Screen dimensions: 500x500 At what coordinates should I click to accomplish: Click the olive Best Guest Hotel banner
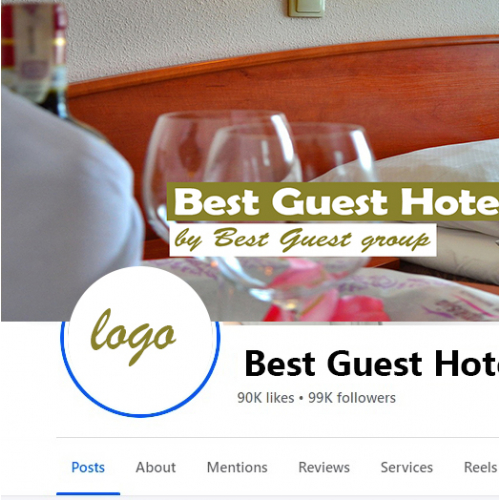(333, 201)
